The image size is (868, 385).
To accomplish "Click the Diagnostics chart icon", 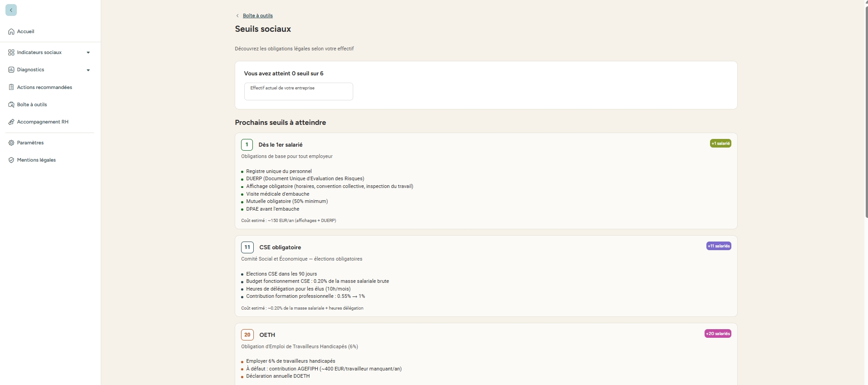I will [11, 70].
